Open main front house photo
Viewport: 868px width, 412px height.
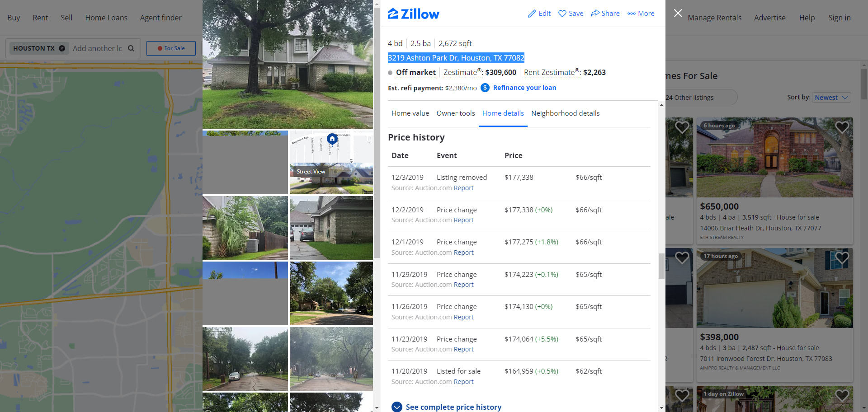(288, 64)
